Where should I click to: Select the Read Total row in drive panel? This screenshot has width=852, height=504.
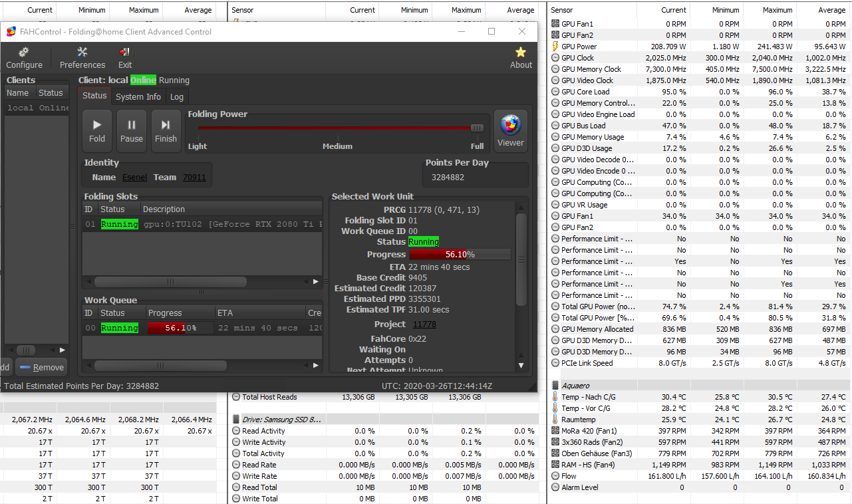click(x=384, y=487)
